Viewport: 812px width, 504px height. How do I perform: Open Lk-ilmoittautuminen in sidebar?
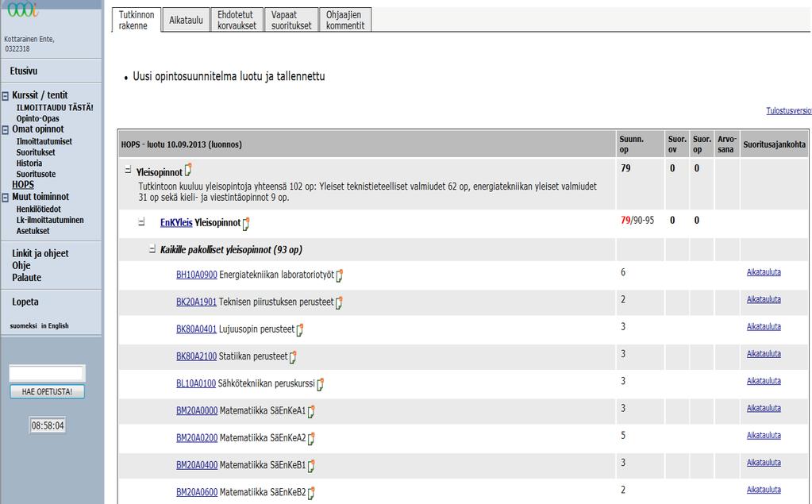[x=50, y=220]
